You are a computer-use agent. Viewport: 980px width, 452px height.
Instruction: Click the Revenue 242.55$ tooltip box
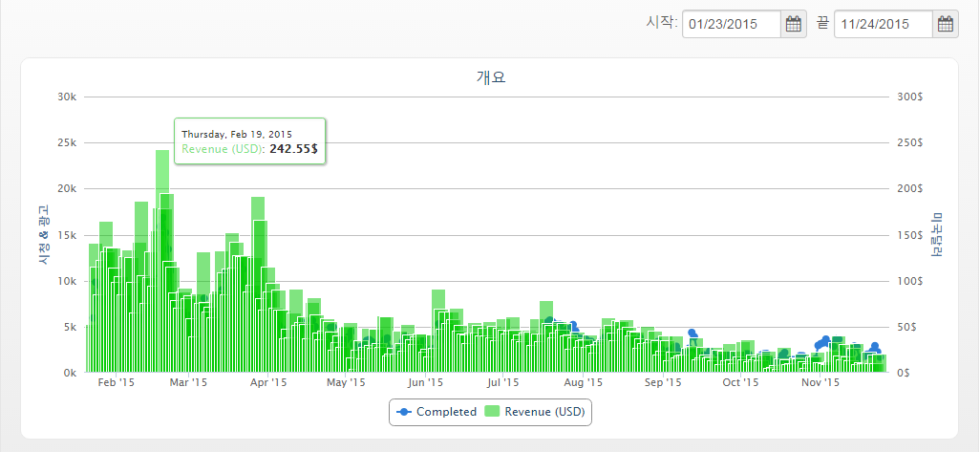click(249, 141)
